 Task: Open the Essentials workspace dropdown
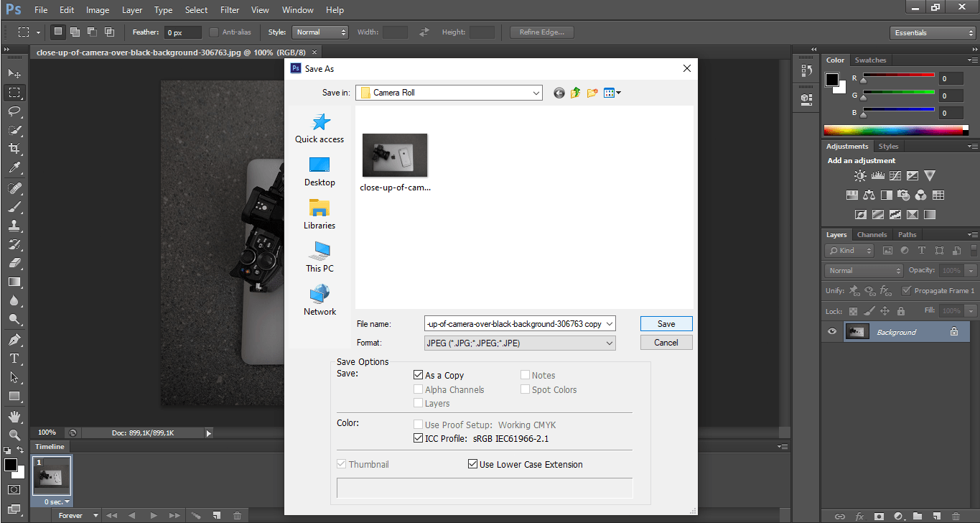932,32
